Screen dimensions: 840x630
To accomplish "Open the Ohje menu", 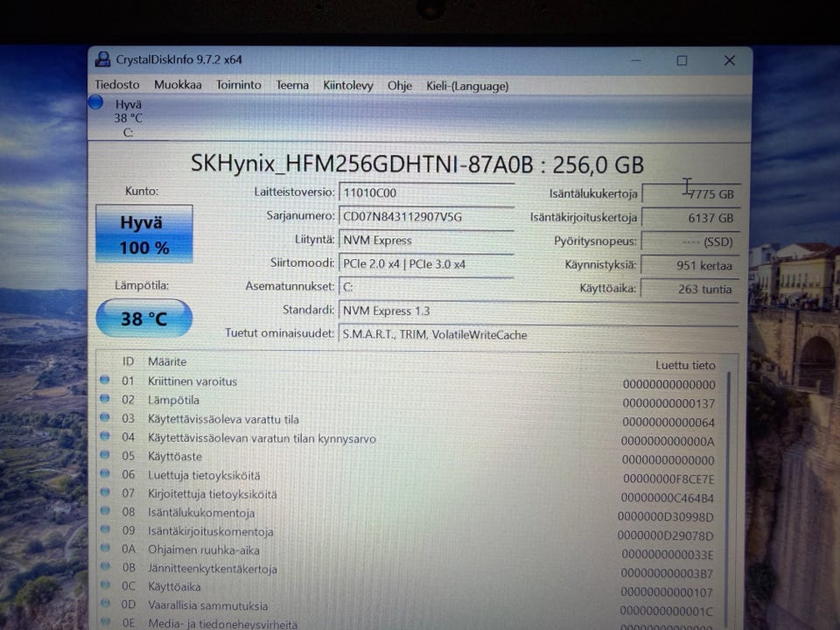I will point(400,86).
